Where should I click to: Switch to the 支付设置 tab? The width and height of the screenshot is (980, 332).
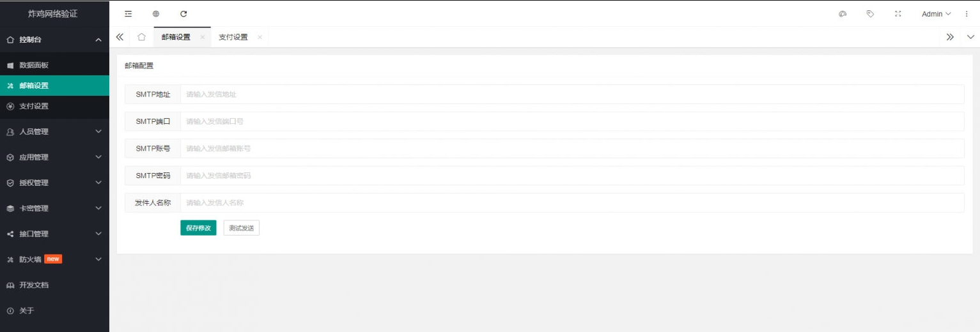(x=233, y=37)
